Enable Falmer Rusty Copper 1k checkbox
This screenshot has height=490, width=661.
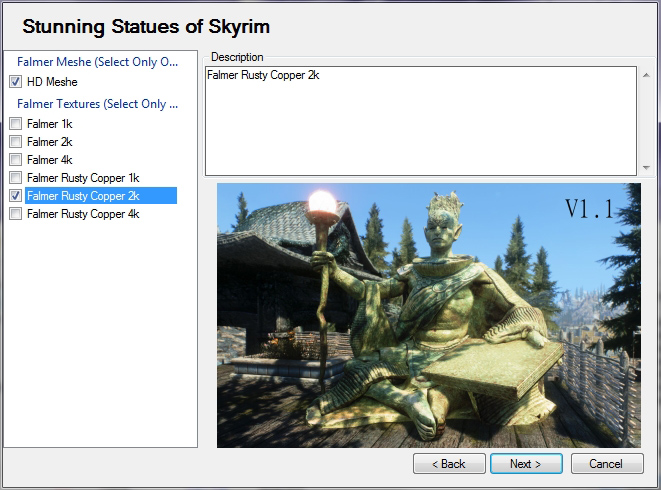16,178
